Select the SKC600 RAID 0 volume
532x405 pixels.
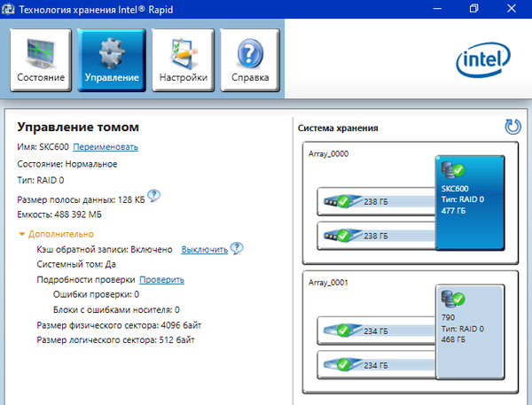click(x=470, y=203)
